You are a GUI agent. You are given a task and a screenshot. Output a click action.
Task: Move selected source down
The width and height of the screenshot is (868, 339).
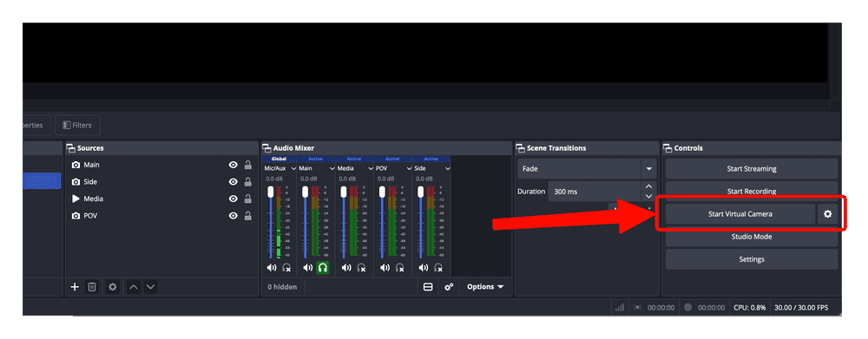click(x=150, y=287)
